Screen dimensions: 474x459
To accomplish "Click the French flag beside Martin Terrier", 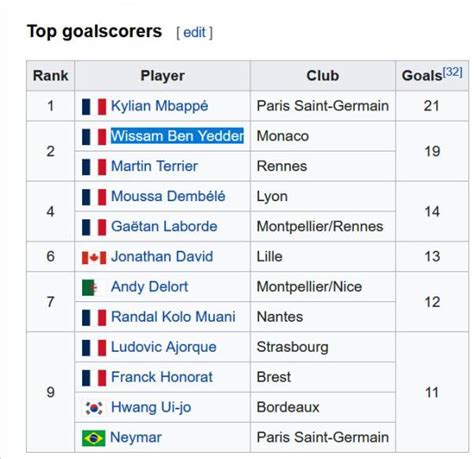I will pyautogui.click(x=94, y=167).
